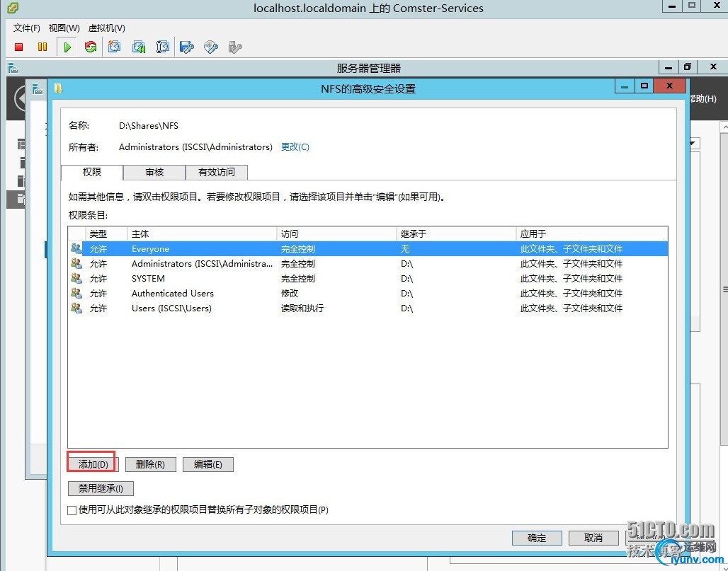The image size is (728, 571).
Task: Click Server Manager window icon
Action: pos(13,69)
